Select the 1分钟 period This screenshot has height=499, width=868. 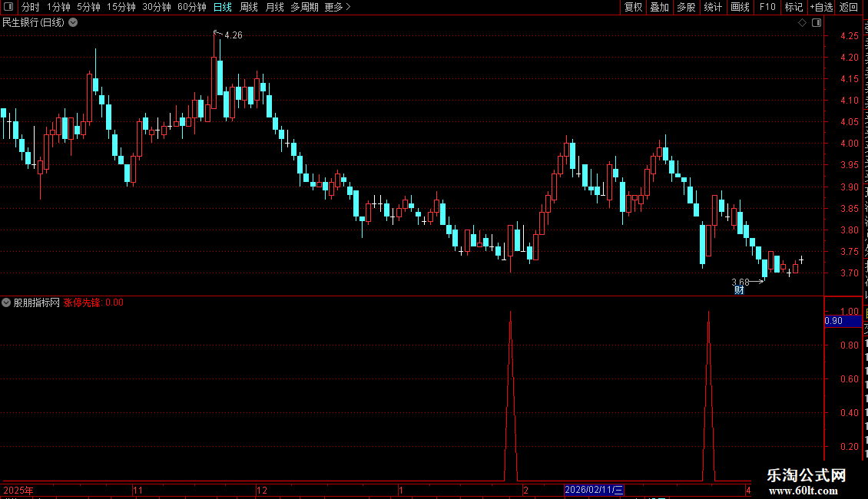(58, 7)
